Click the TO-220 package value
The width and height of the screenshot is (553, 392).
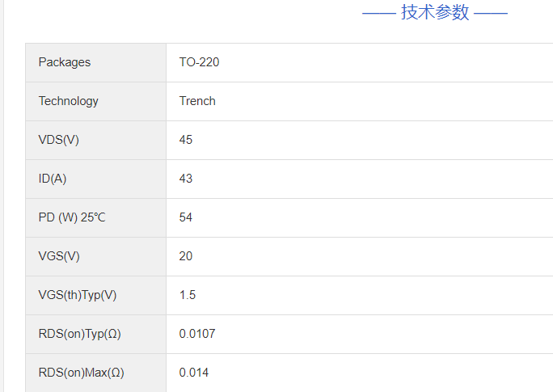pyautogui.click(x=199, y=62)
